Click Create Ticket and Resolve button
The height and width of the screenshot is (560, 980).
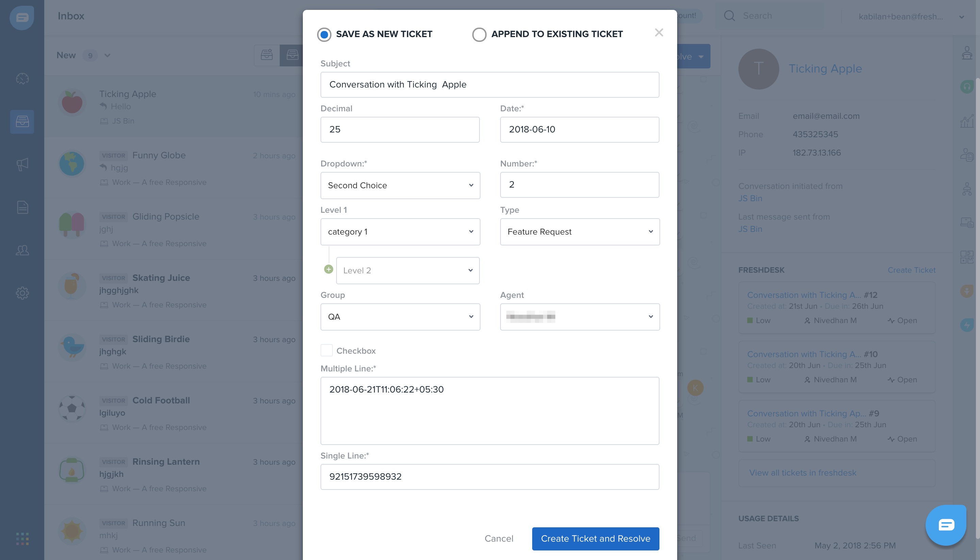595,539
